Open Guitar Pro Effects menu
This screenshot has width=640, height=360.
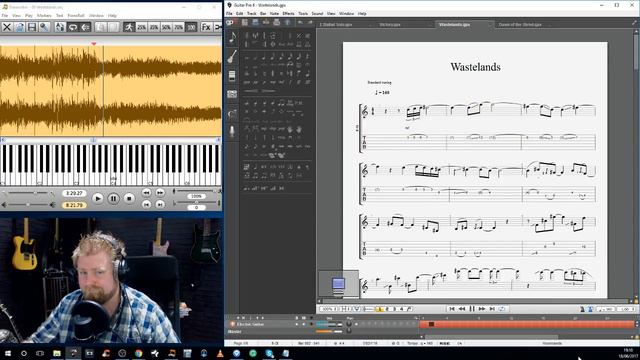[x=288, y=13]
